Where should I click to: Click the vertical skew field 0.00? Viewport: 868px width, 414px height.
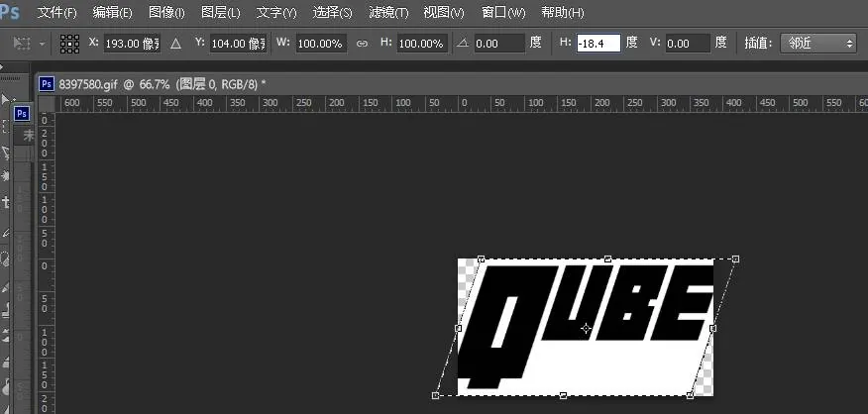pos(688,44)
